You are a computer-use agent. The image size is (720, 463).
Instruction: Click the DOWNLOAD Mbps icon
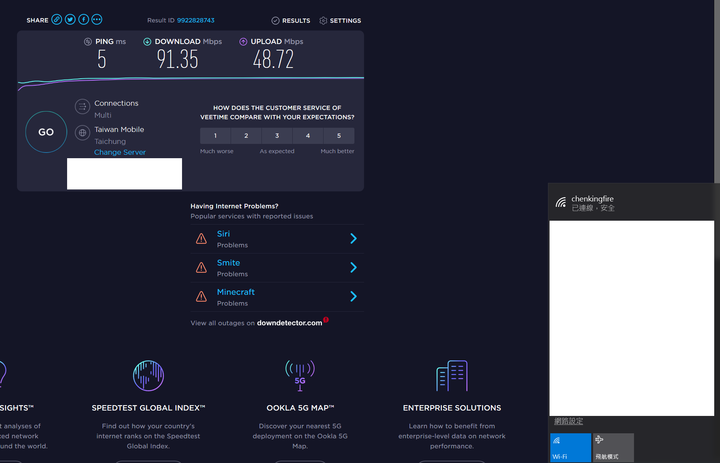click(147, 42)
